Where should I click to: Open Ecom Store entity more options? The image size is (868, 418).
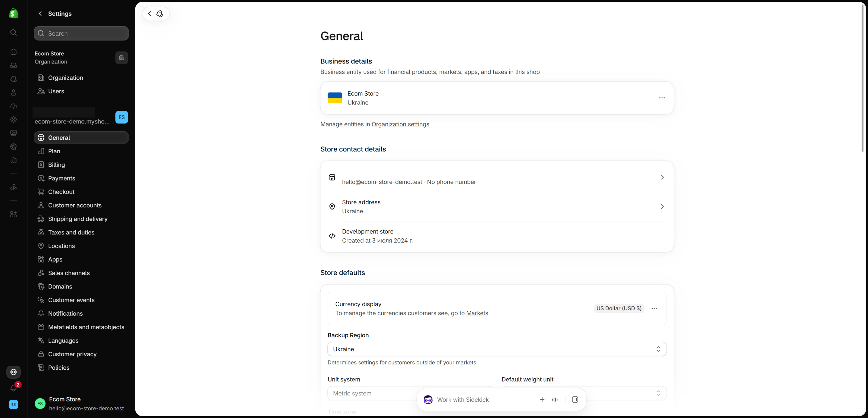click(662, 98)
